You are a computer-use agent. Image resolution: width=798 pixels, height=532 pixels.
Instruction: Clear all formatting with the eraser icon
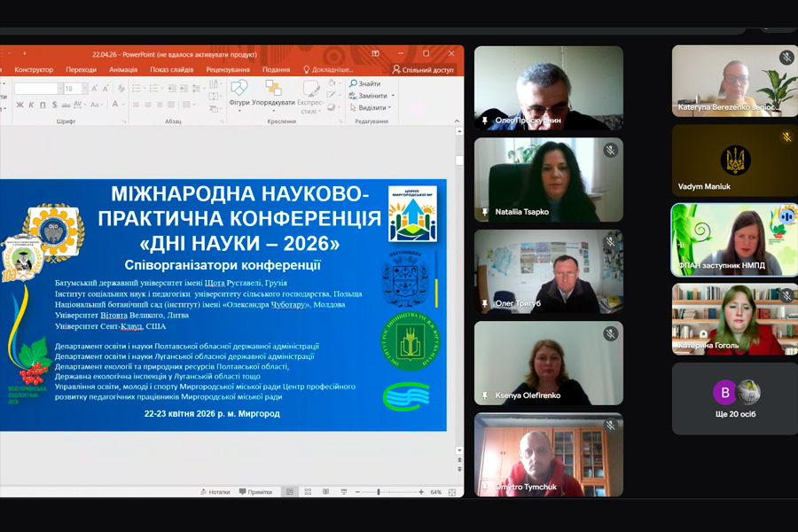tap(121, 89)
